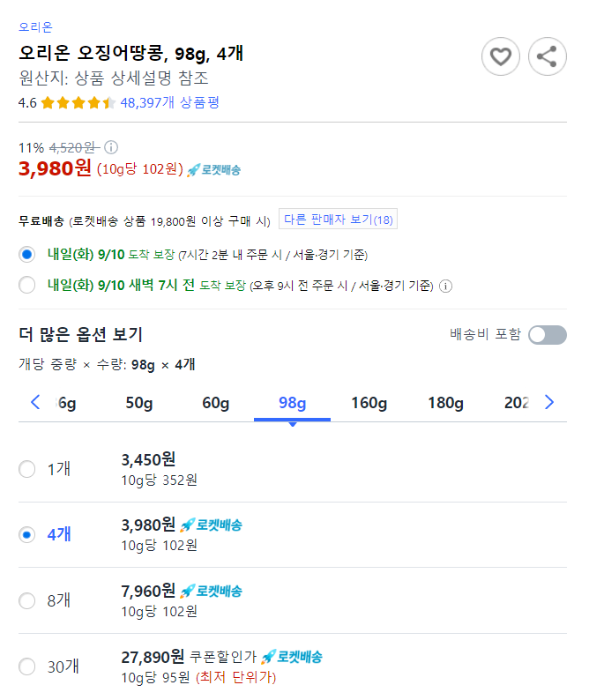The image size is (589, 700).
Task: Switch to the 180g weight tab
Action: [x=445, y=403]
